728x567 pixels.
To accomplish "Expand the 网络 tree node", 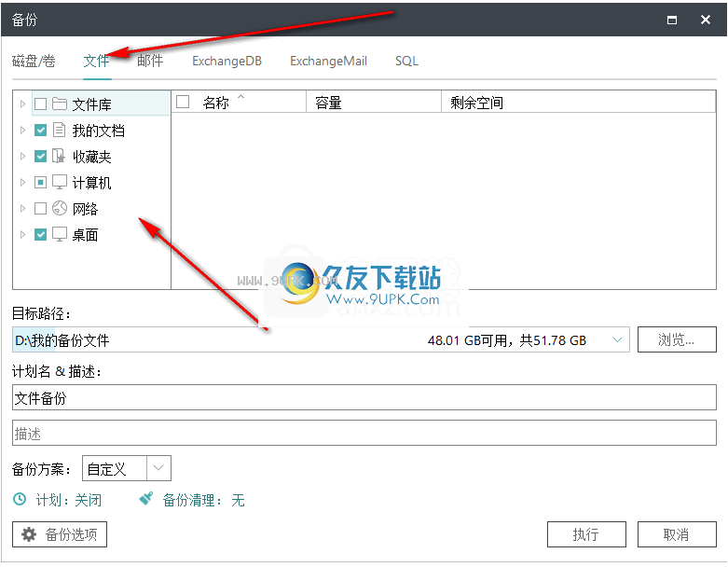I will click(x=22, y=209).
